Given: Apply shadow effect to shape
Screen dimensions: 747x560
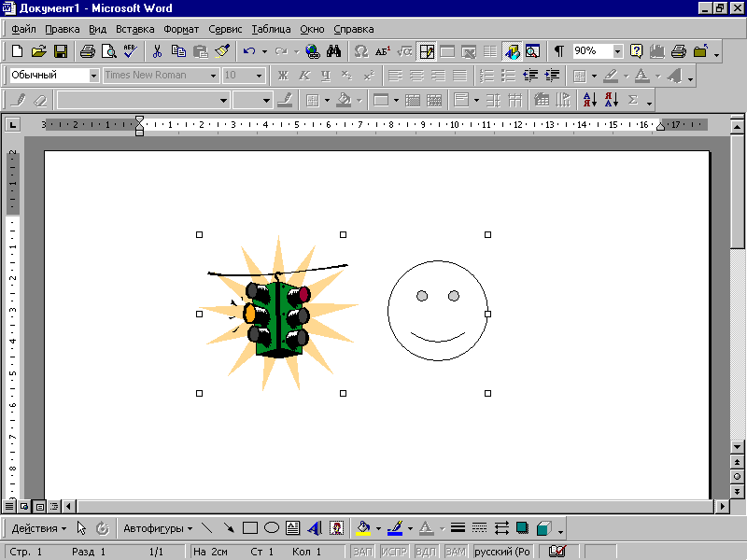Looking at the screenshot, I should (x=523, y=527).
